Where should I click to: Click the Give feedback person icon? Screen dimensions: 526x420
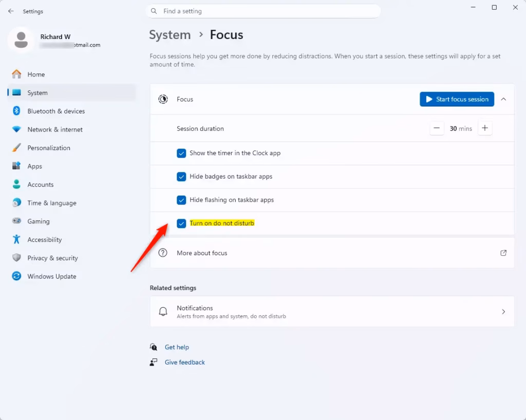click(153, 362)
